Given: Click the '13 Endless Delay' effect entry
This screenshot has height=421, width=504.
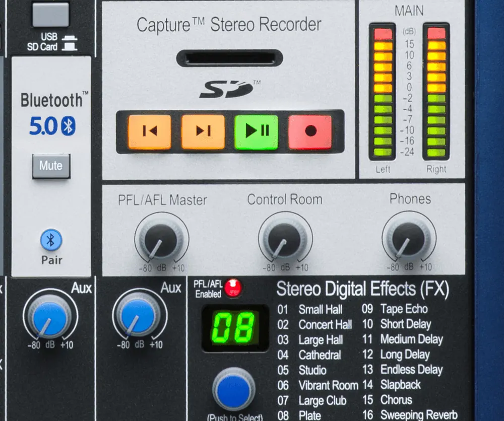Looking at the screenshot, I should tap(402, 370).
